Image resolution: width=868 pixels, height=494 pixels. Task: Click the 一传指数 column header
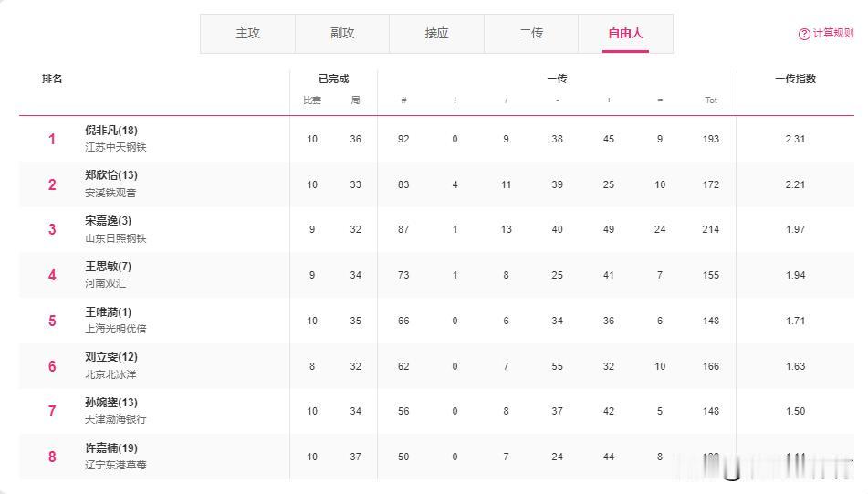[795, 79]
